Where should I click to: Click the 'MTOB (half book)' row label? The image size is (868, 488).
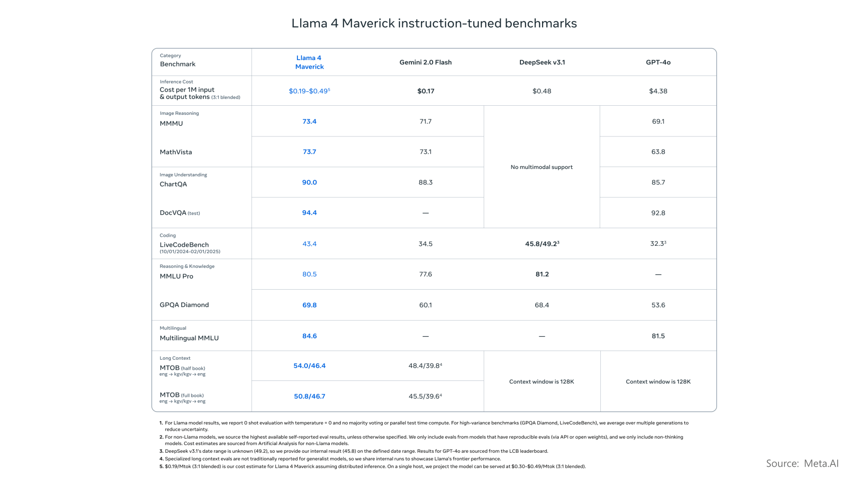tap(182, 368)
